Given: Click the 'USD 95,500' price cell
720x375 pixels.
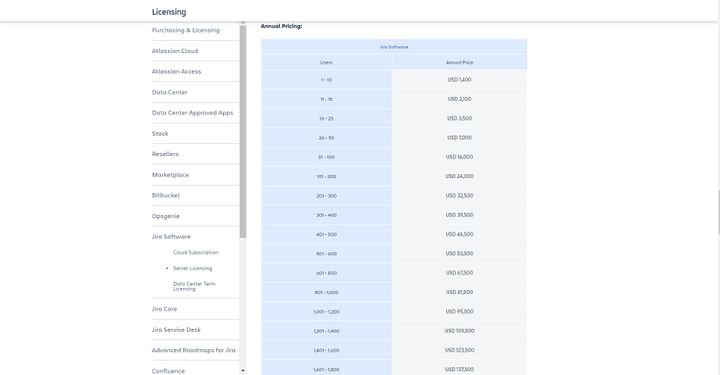Looking at the screenshot, I should tap(460, 311).
